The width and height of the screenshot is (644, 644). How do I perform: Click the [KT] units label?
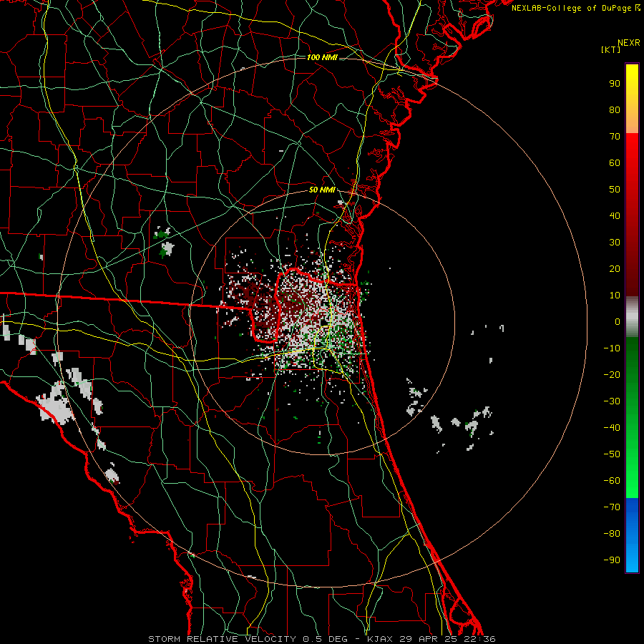click(x=610, y=49)
